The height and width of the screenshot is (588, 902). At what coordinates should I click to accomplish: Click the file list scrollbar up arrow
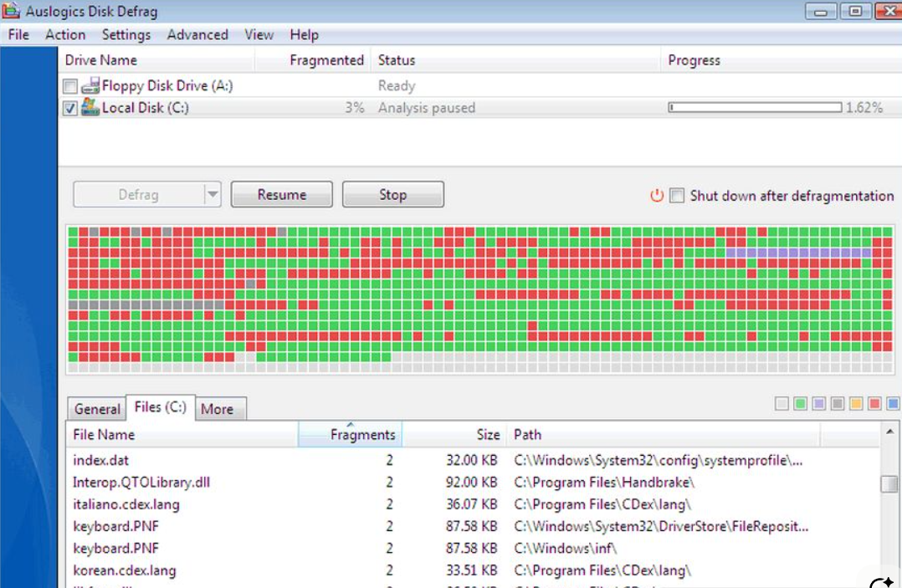890,432
